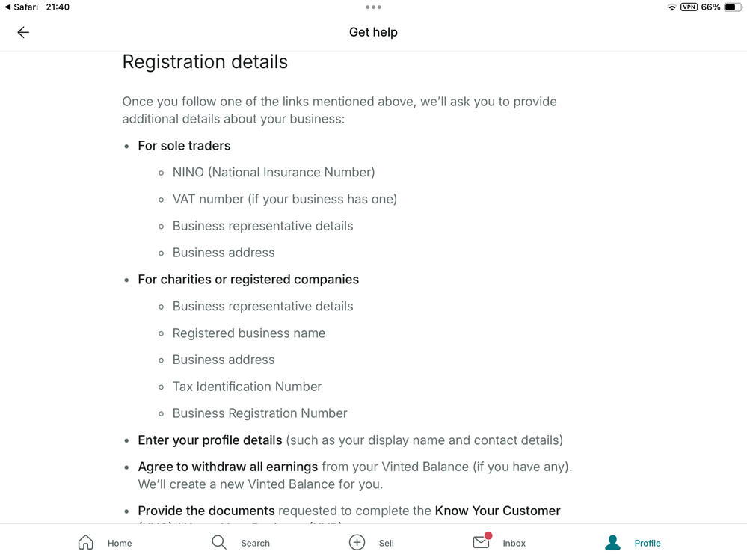The image size is (747, 560).
Task: Tap the Sell plus-circle icon
Action: (357, 542)
